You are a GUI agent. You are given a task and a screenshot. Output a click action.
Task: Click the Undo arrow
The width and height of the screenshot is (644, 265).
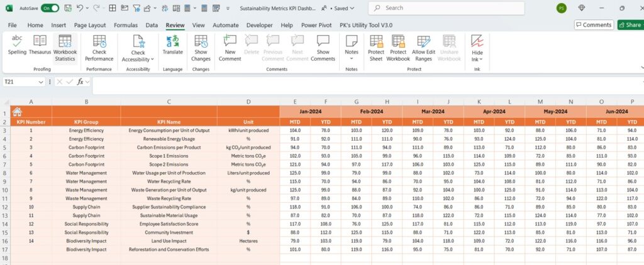click(x=80, y=8)
